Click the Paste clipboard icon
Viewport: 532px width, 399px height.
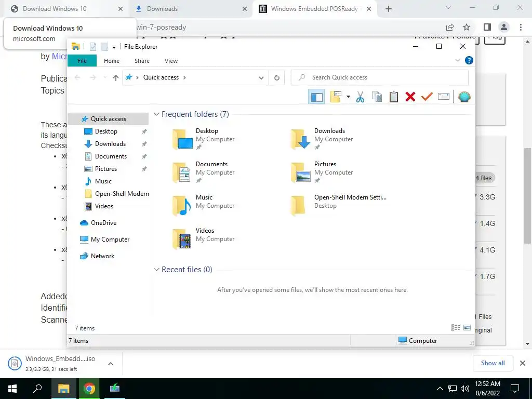[394, 97]
